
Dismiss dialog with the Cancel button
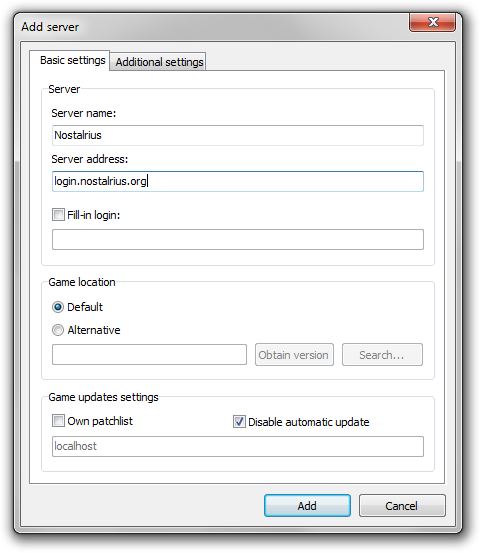(402, 505)
